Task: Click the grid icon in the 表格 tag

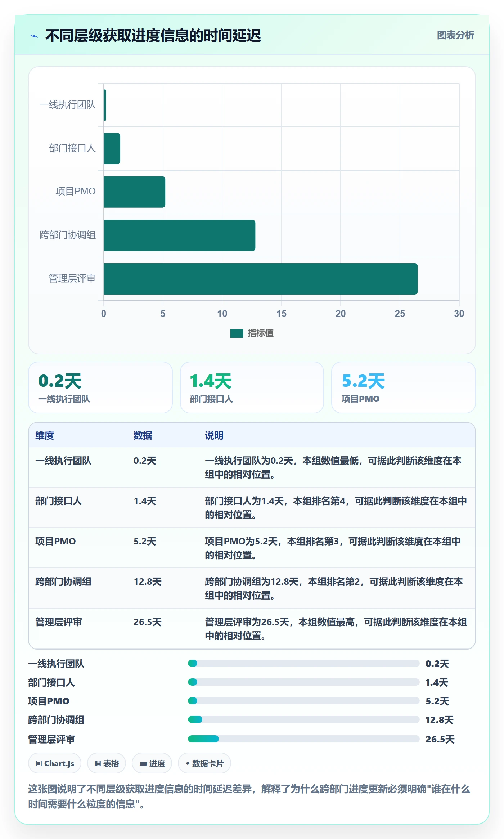Action: [x=98, y=764]
